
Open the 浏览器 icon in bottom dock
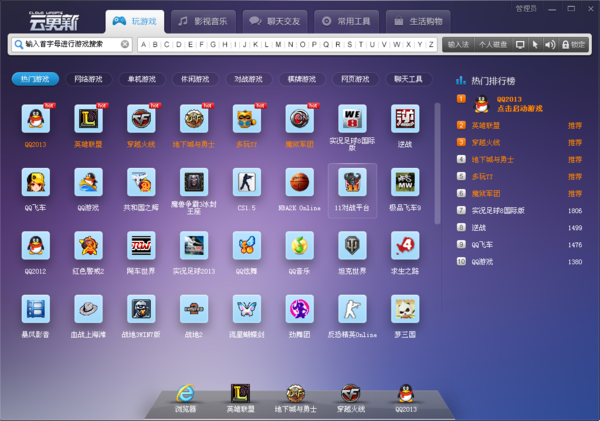pos(186,394)
